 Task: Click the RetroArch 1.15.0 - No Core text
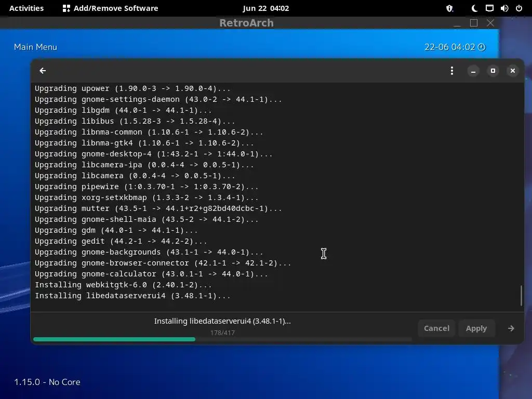[47, 382]
